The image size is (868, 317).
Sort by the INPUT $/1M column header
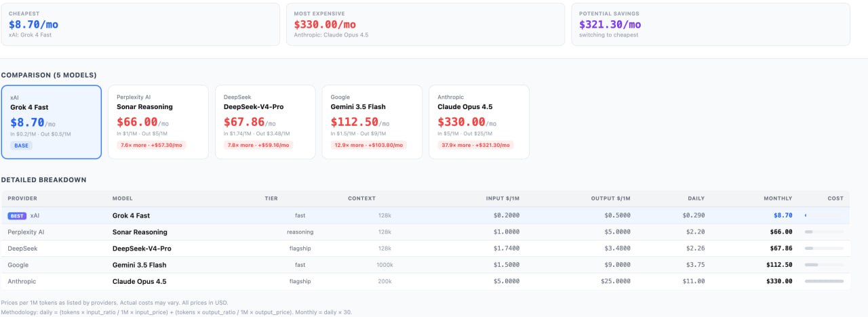point(502,198)
